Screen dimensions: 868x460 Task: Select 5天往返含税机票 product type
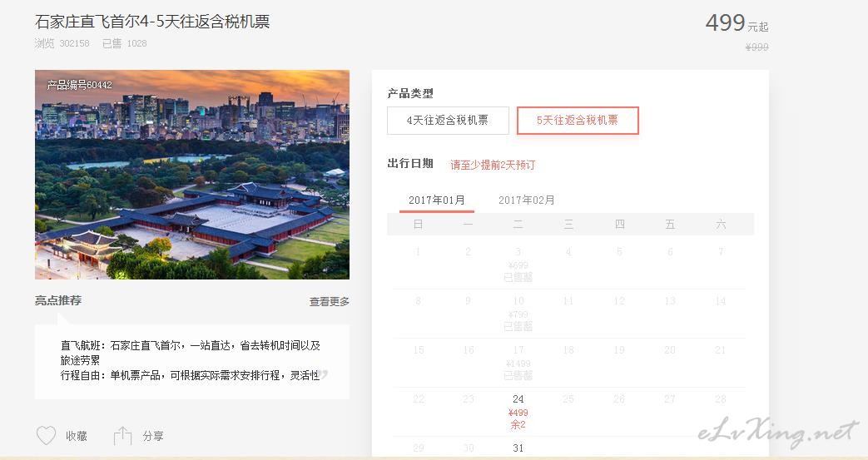[x=578, y=120]
